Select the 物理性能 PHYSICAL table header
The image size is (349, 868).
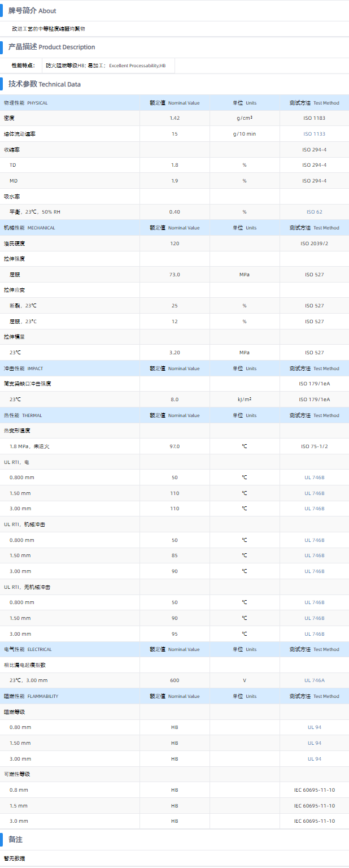(26, 103)
